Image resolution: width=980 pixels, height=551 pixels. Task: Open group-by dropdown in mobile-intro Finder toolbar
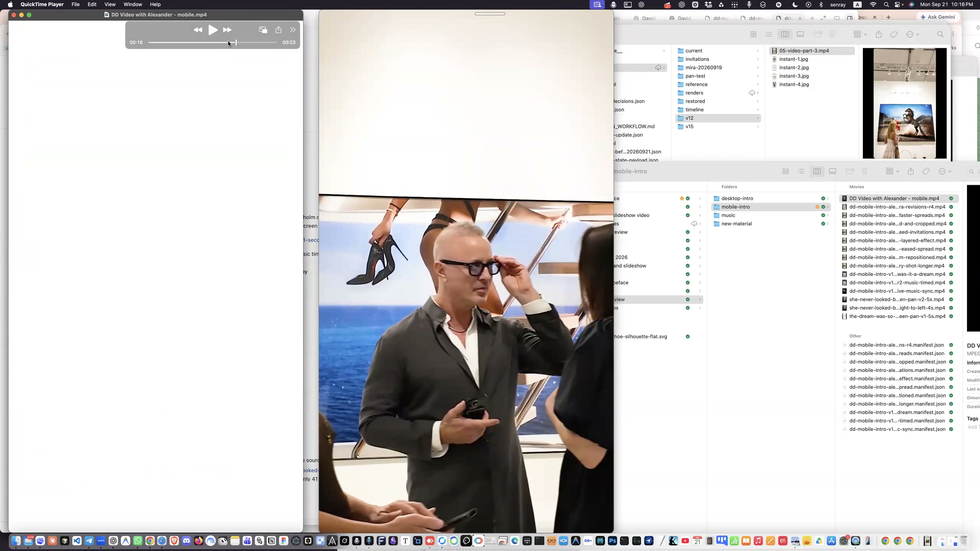tap(892, 171)
